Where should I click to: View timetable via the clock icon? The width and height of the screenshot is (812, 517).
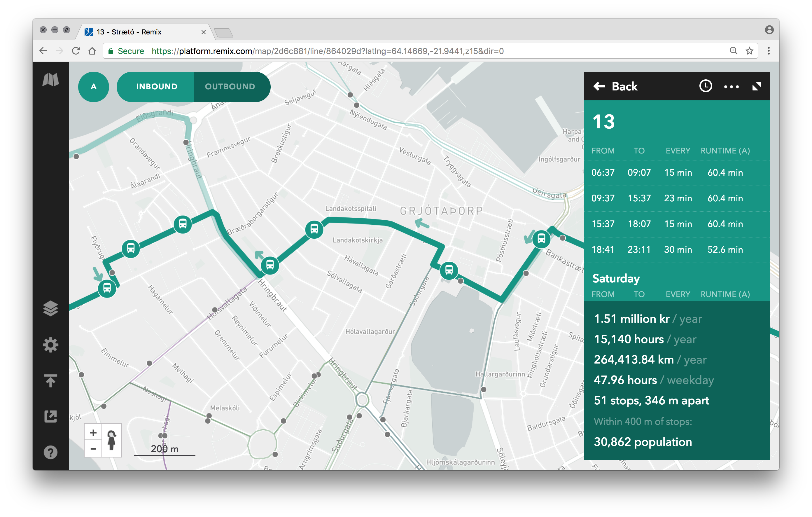(x=706, y=86)
